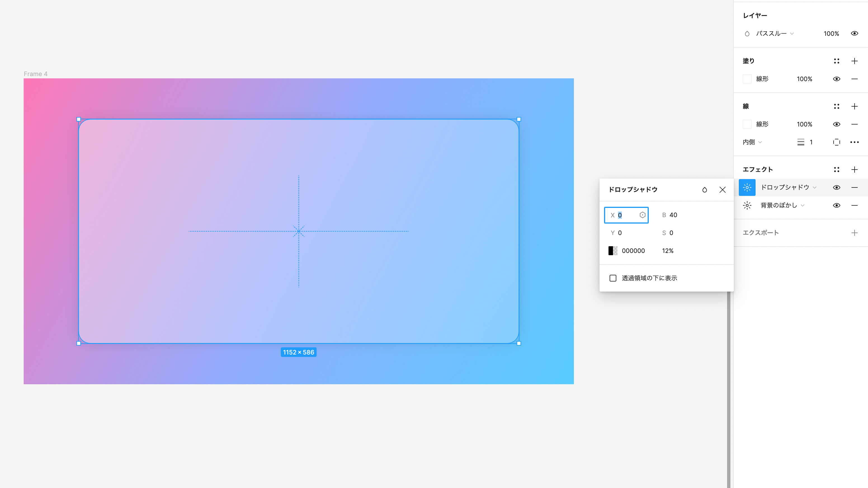
Task: Expand the ドロップシャドウ effect type dropdown
Action: (x=789, y=187)
